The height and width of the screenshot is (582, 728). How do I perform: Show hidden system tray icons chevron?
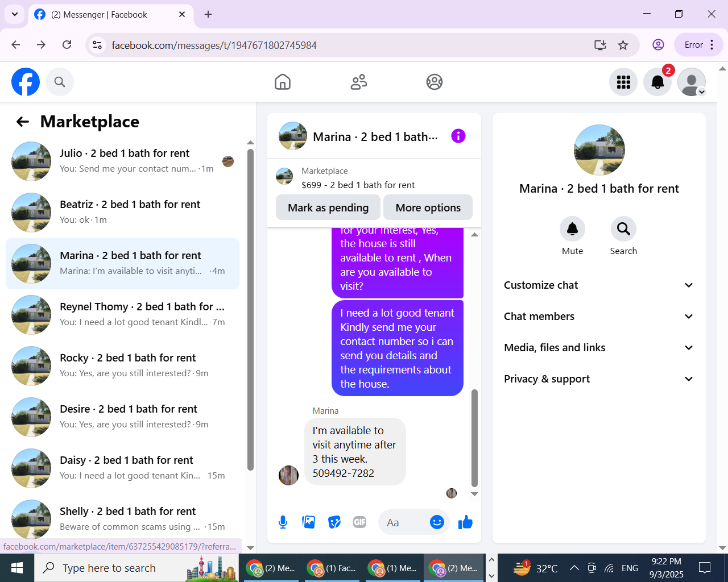[x=574, y=568]
